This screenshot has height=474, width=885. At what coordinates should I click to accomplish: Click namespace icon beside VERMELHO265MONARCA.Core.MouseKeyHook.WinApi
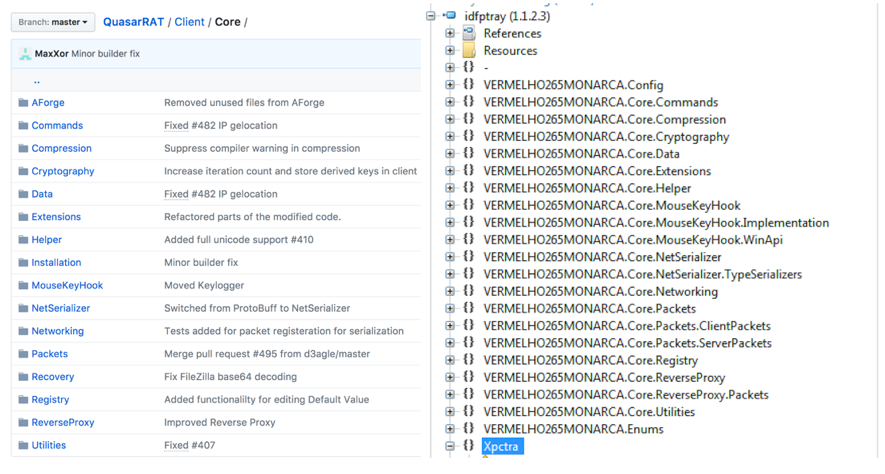(x=468, y=239)
